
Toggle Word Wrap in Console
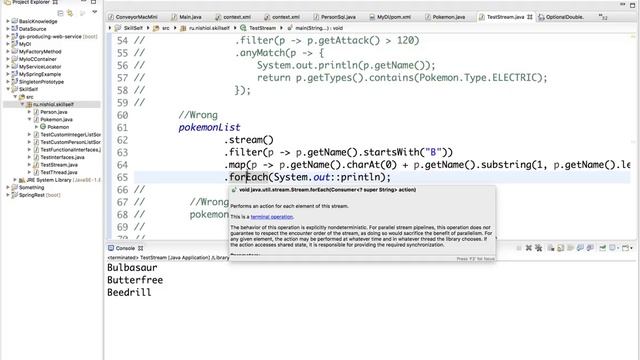click(570, 248)
